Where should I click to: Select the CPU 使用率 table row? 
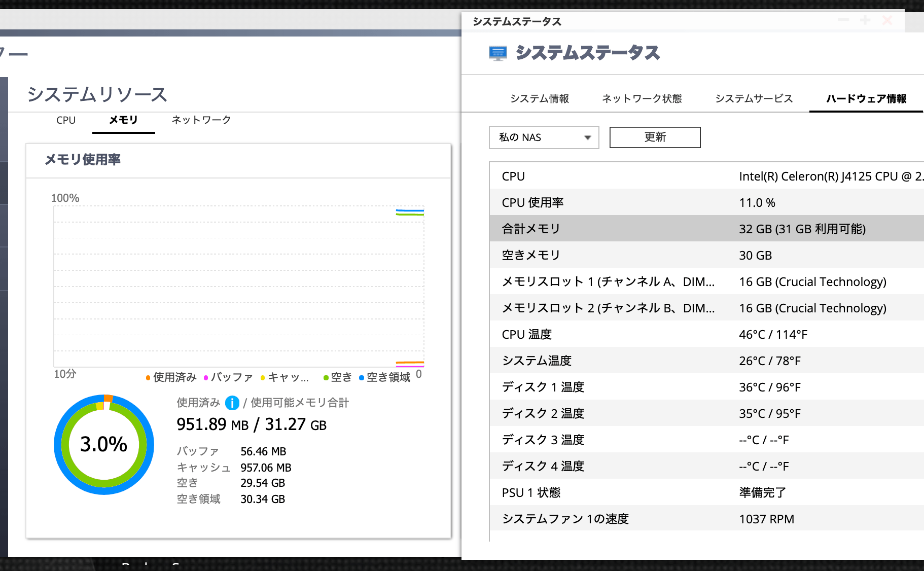[659, 202]
